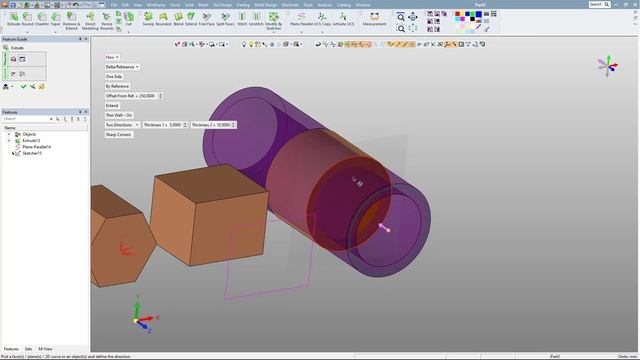Viewport: 640px width, 360px height.
Task: Toggle the Extend option
Action: click(x=112, y=105)
